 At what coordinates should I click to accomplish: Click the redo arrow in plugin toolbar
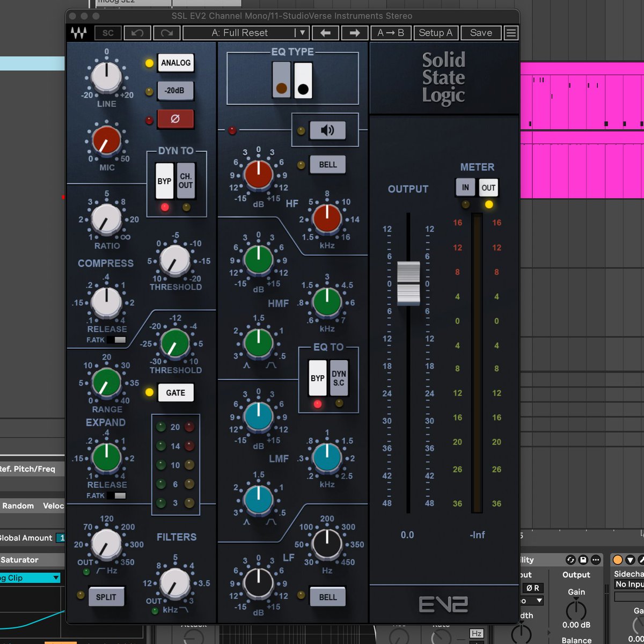(167, 33)
